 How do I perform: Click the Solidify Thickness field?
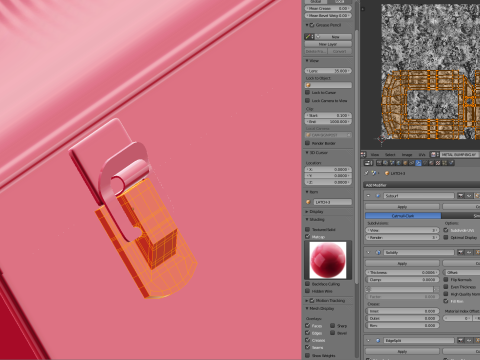[402, 272]
